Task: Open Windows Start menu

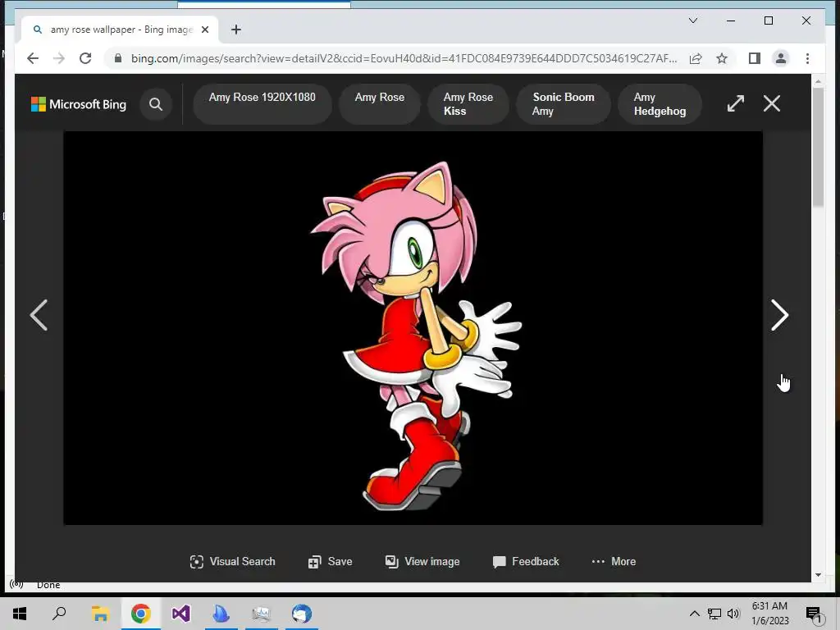Action: pyautogui.click(x=20, y=614)
